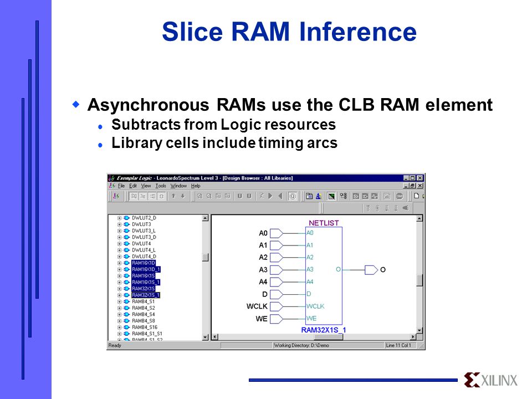
Task: Expand the DWLUT2_D tree node
Action: click(119, 218)
